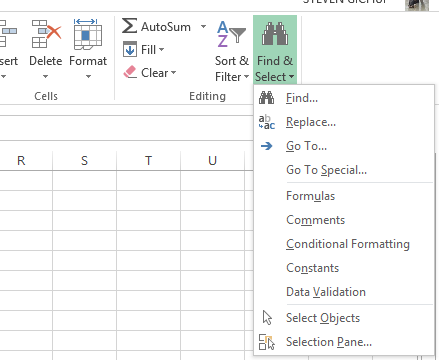Collapse the Find & Select dropdown arrow
This screenshot has width=439, height=360.
click(292, 77)
